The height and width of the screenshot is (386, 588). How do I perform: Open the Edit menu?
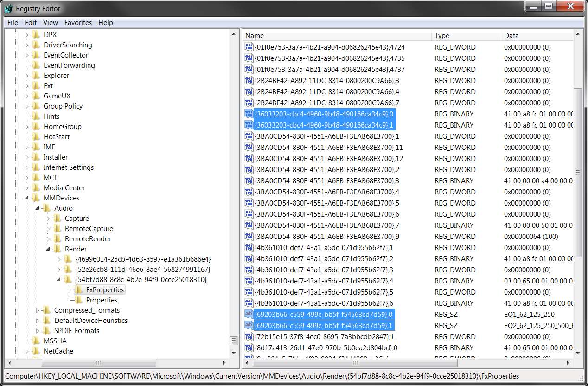point(31,22)
